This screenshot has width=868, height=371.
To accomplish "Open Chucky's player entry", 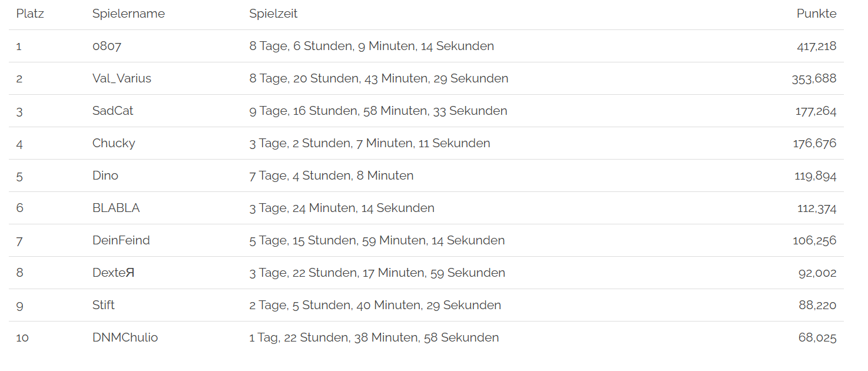I will (114, 143).
